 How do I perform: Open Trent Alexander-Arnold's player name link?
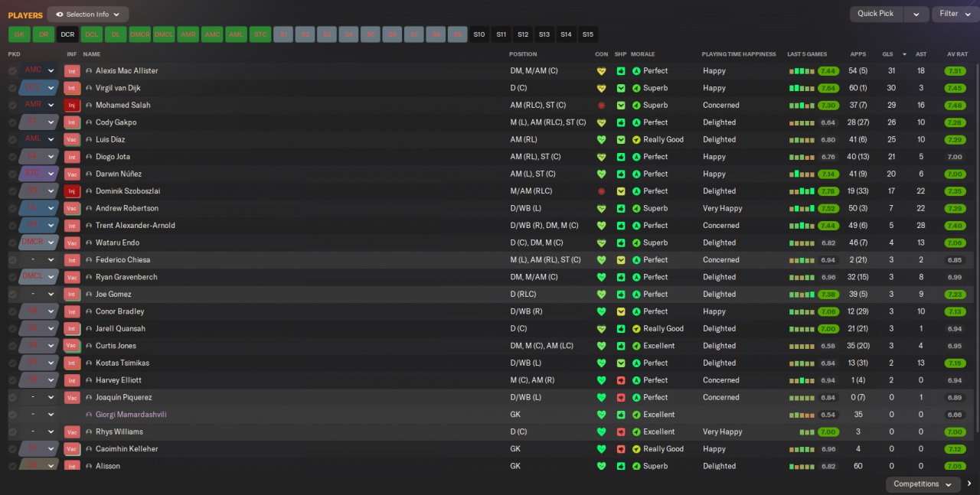tap(136, 226)
